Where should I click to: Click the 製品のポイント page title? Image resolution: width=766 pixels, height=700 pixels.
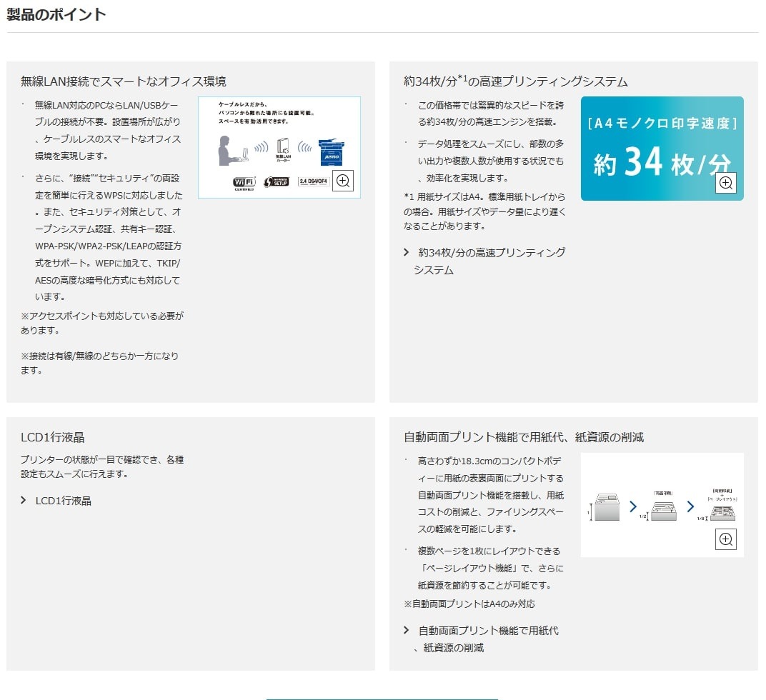point(56,14)
